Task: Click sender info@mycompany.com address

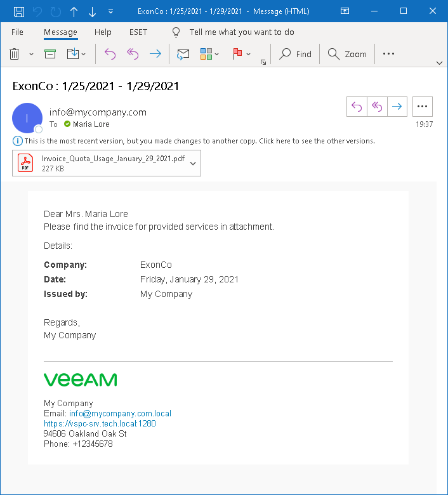Action: [98, 112]
